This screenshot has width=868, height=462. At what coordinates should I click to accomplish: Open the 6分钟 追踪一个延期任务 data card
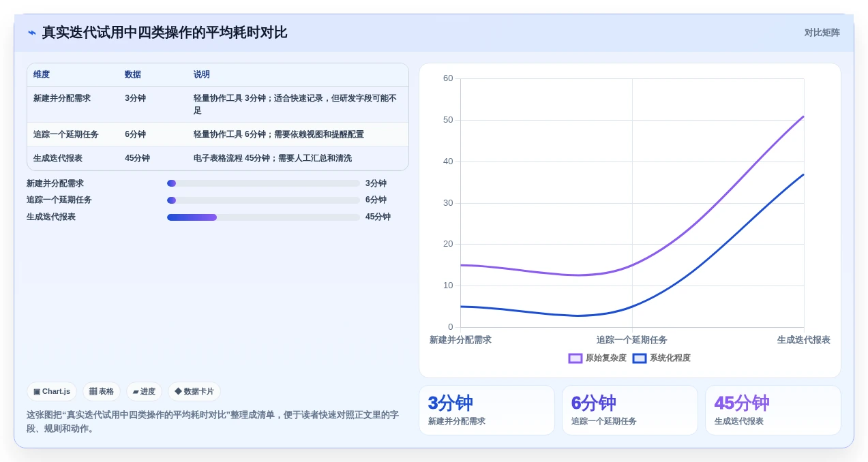coord(630,410)
